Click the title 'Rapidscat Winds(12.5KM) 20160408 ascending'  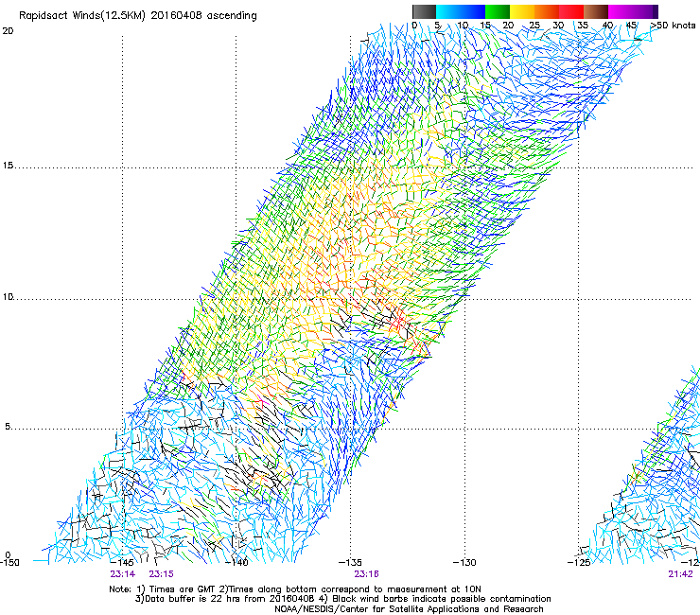(x=138, y=15)
